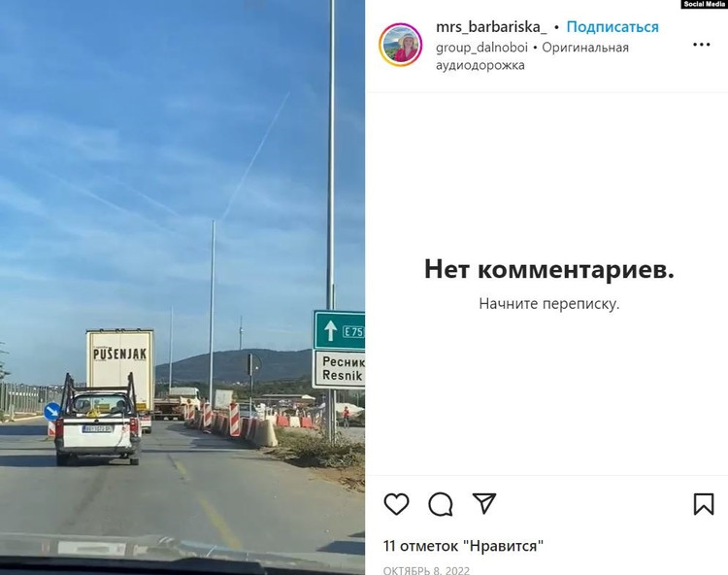This screenshot has height=575, width=728.
Task: Click the Ресник Resnik sign in video
Action: (x=339, y=369)
